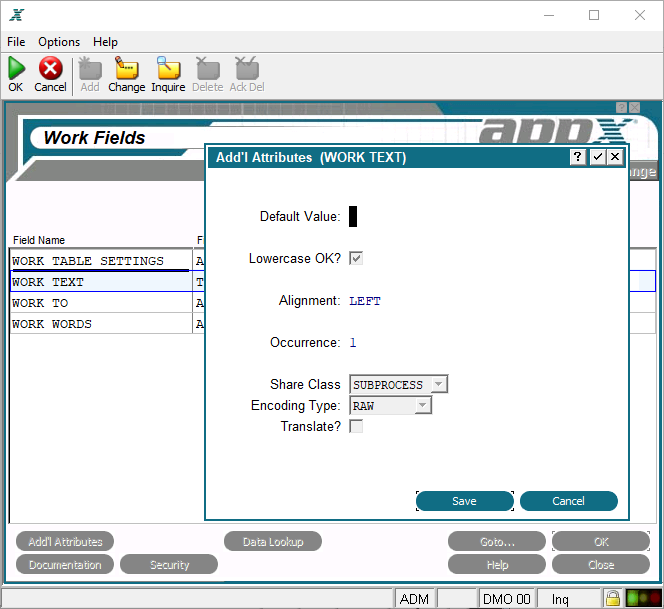Click the APPX application icon in title bar
664x609 pixels.
pyautogui.click(x=17, y=15)
